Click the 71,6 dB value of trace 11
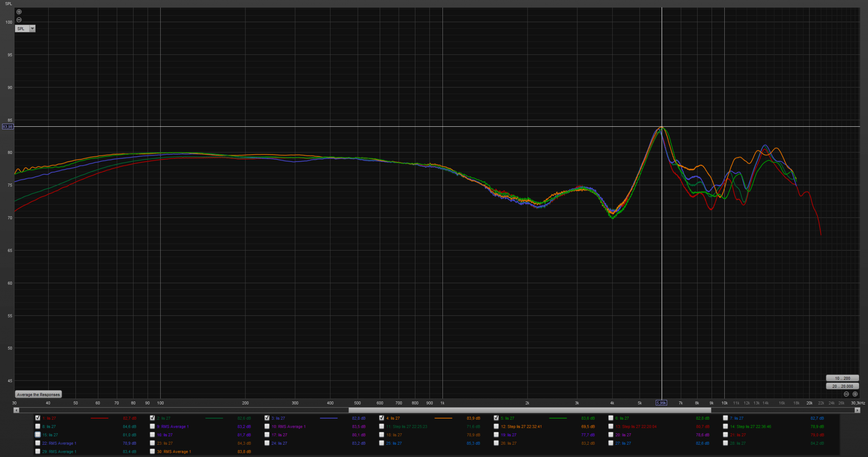 [x=473, y=426]
